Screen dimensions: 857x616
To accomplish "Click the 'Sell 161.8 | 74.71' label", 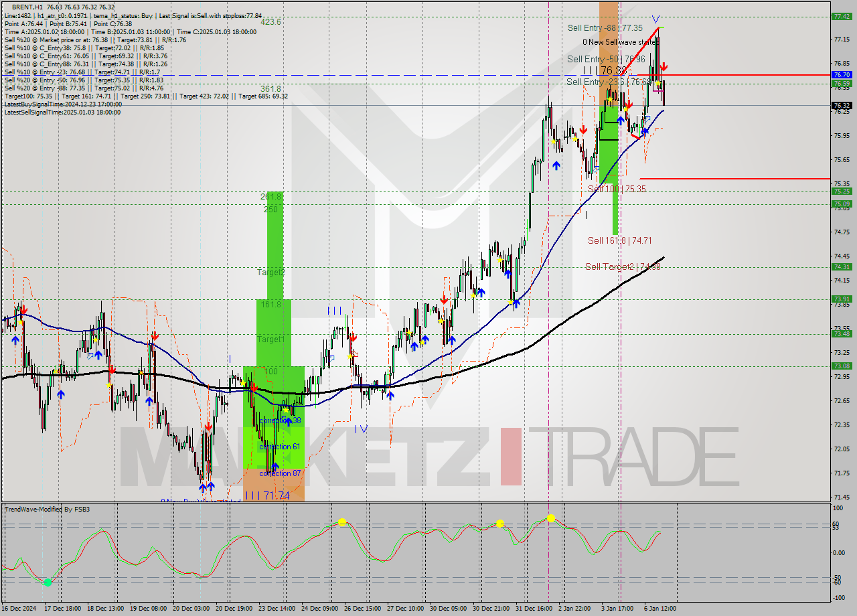I will [619, 240].
